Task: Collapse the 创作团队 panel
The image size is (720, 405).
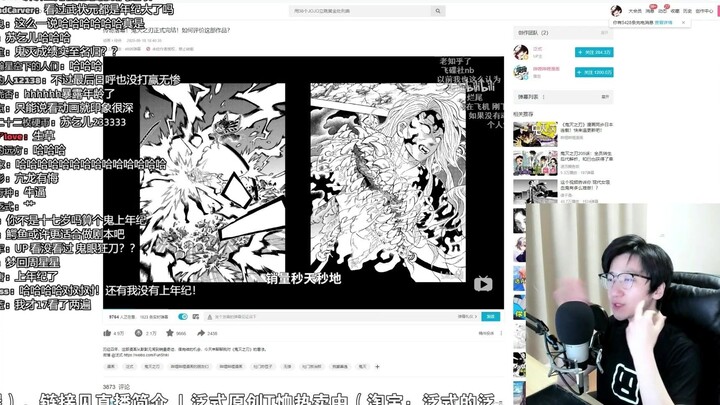Action: pos(605,33)
